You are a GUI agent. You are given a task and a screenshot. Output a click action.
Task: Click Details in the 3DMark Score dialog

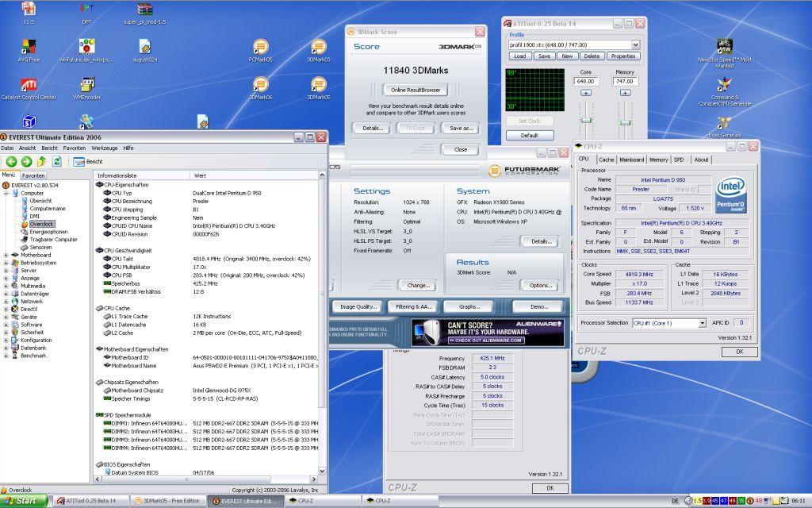point(373,128)
